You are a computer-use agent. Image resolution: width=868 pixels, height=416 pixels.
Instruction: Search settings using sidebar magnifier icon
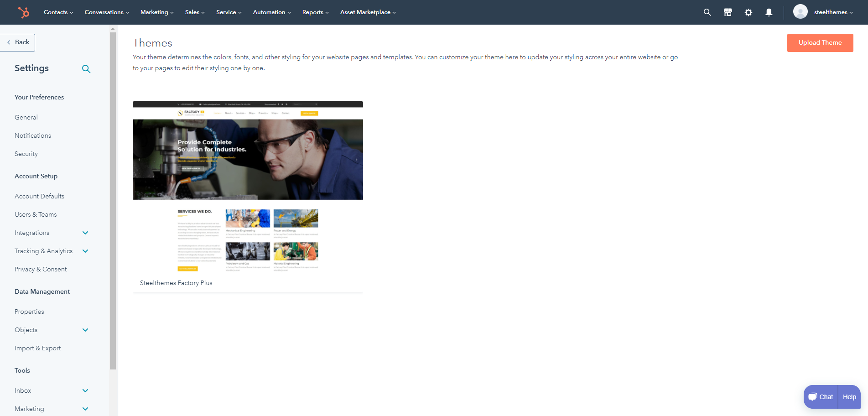86,69
